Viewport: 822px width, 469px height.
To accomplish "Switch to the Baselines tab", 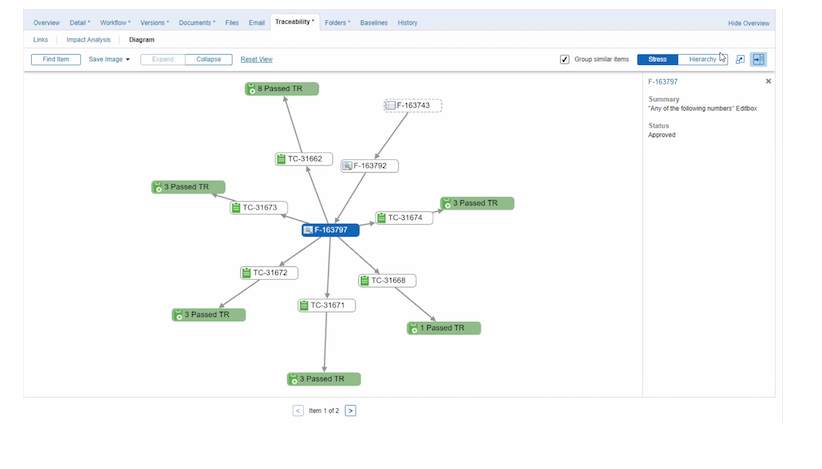I will click(374, 23).
